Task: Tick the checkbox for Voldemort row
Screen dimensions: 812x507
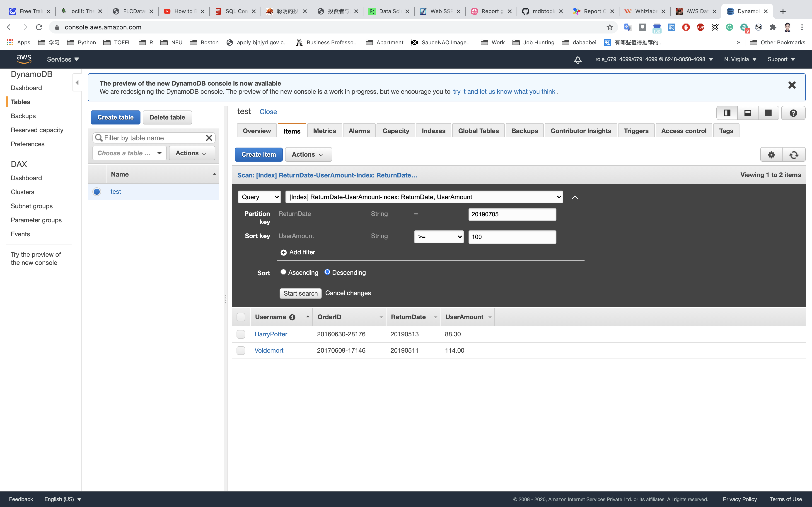Action: [x=241, y=350]
